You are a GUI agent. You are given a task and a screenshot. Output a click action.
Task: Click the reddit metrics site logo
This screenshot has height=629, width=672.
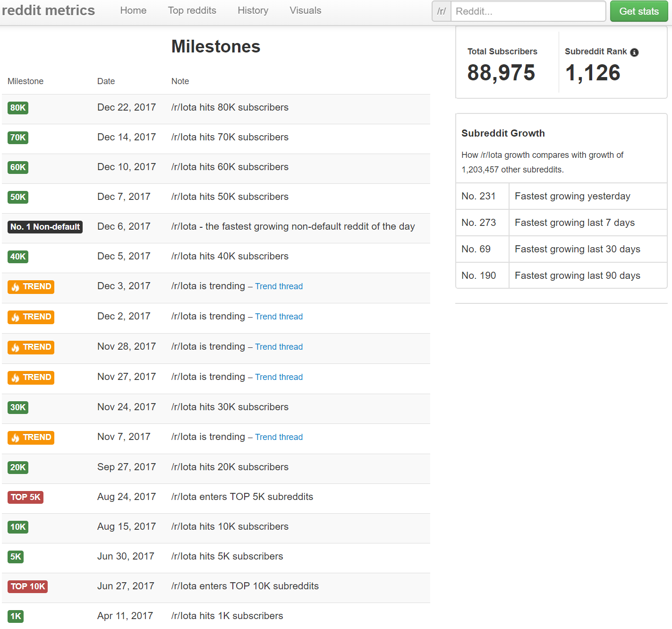coord(48,10)
